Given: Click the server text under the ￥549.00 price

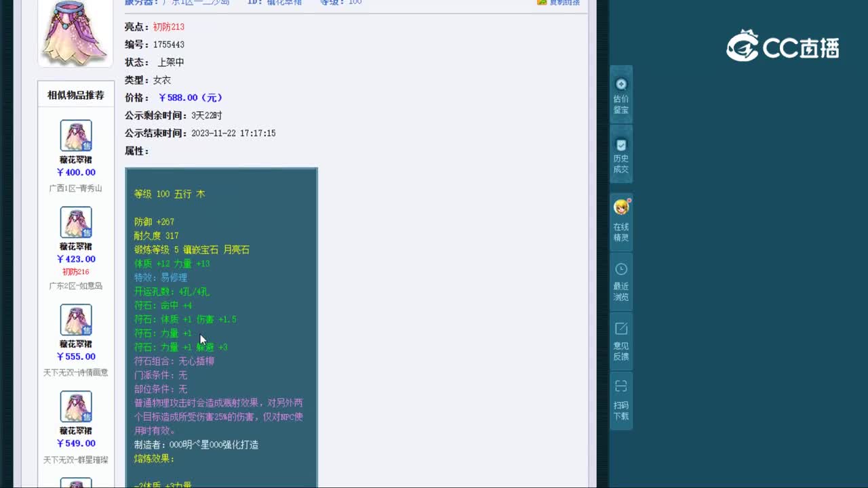Looking at the screenshot, I should (76, 460).
